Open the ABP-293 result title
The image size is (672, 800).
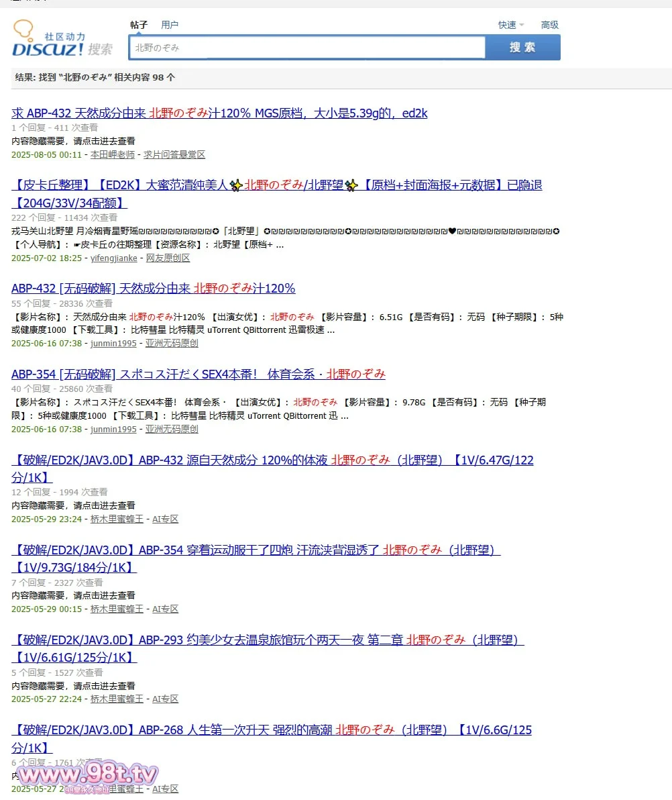point(267,640)
